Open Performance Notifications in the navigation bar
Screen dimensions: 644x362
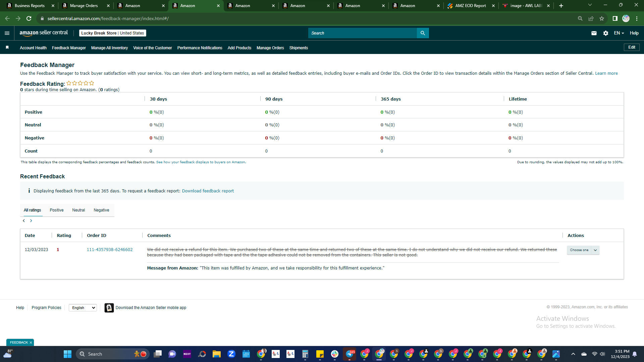tap(200, 48)
